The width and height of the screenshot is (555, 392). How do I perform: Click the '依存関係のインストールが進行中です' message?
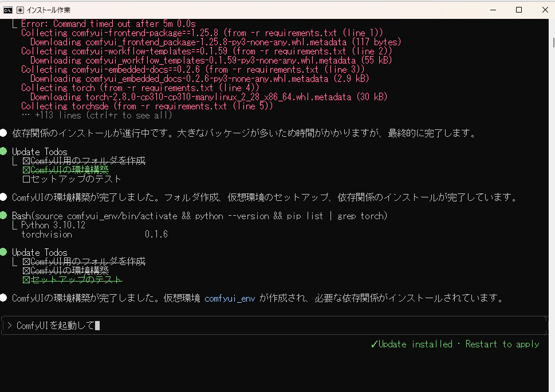[x=244, y=133]
